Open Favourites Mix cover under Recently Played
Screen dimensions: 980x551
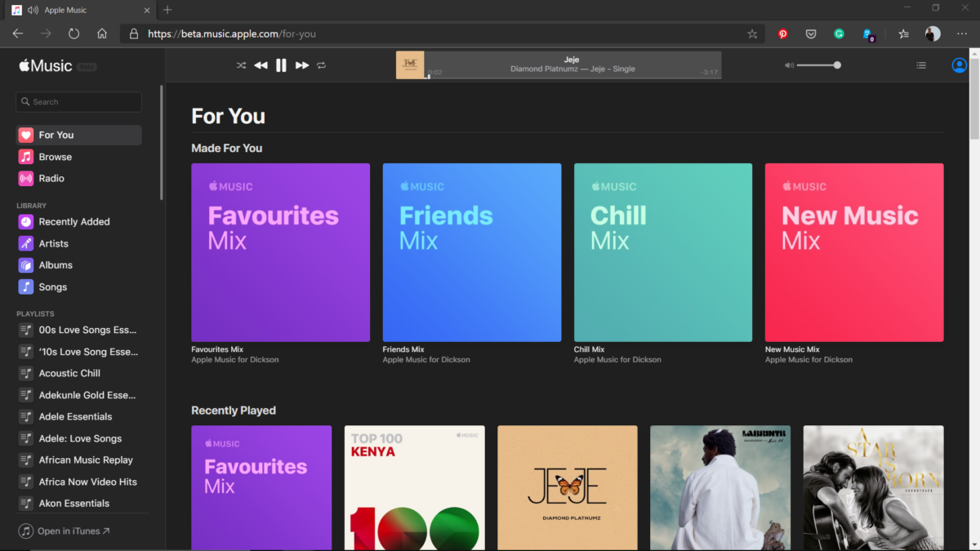point(261,488)
